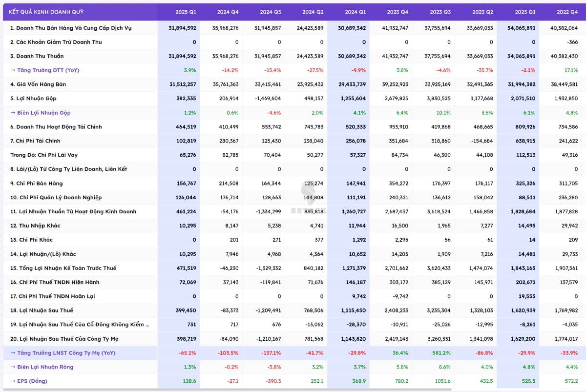The height and width of the screenshot is (392, 586).
Task: Click the Doanh Thu Thuần row label
Action: click(x=37, y=56)
